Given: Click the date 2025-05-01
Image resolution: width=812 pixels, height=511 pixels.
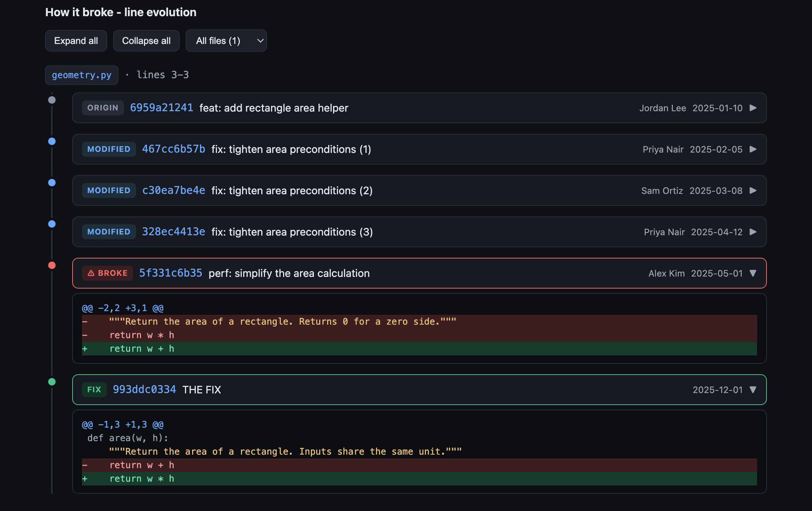Looking at the screenshot, I should click(717, 273).
